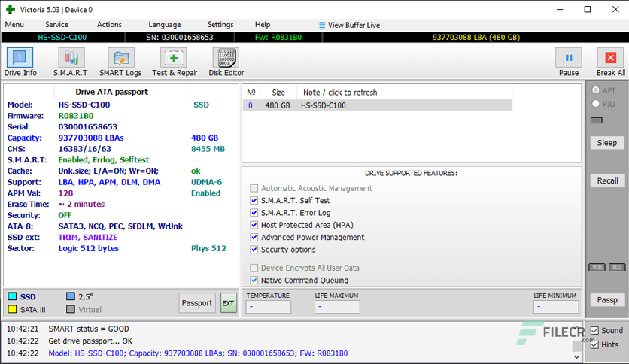Select the API access mode
Image resolution: width=629 pixels, height=364 pixels.
(596, 90)
